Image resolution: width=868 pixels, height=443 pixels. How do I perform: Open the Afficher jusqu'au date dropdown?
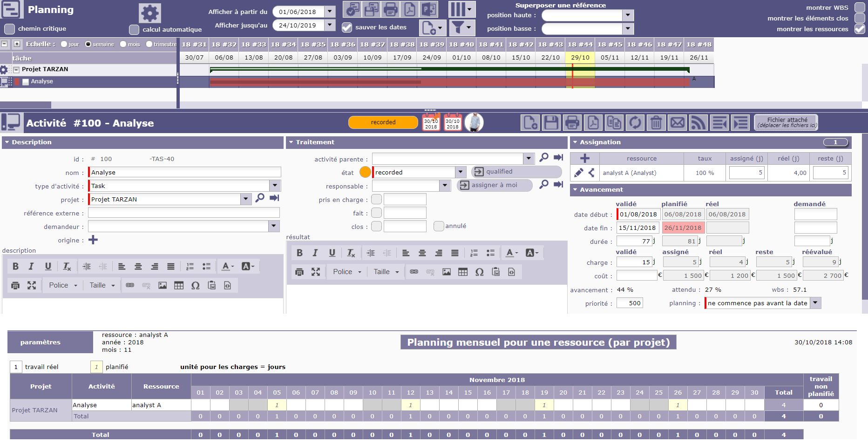(x=330, y=25)
